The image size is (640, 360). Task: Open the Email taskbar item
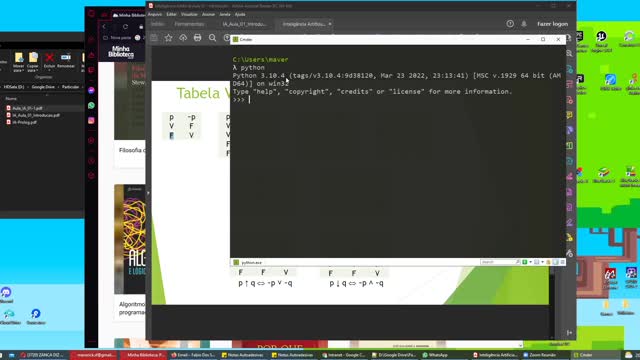click(x=194, y=355)
